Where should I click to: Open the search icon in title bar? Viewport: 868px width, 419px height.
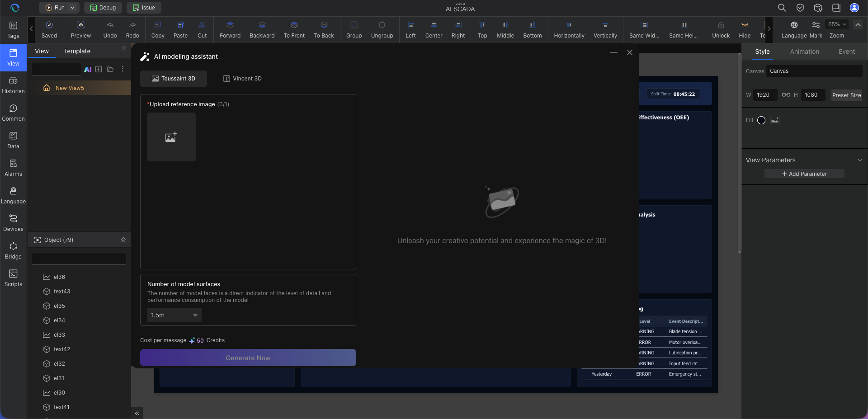tap(782, 8)
